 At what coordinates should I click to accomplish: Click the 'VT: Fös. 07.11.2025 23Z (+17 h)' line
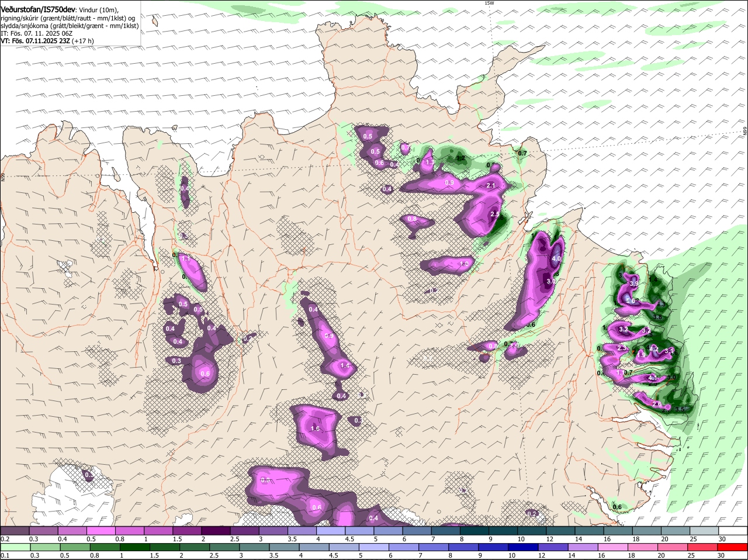[x=47, y=41]
